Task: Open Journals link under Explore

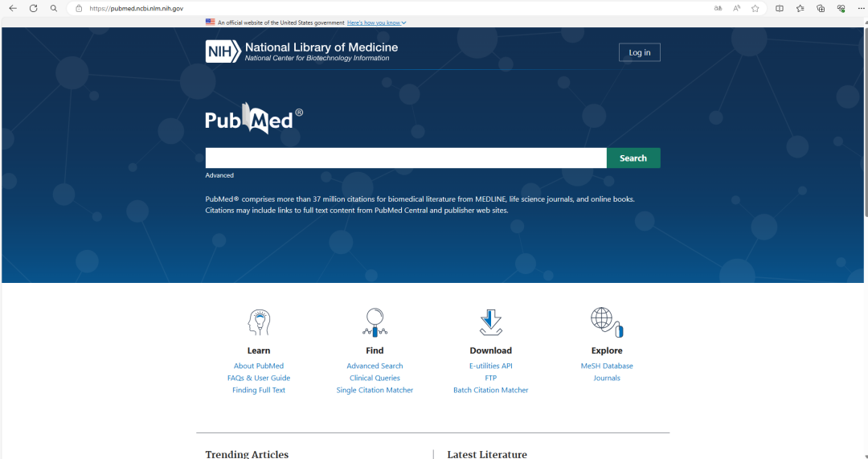Action: pos(607,378)
